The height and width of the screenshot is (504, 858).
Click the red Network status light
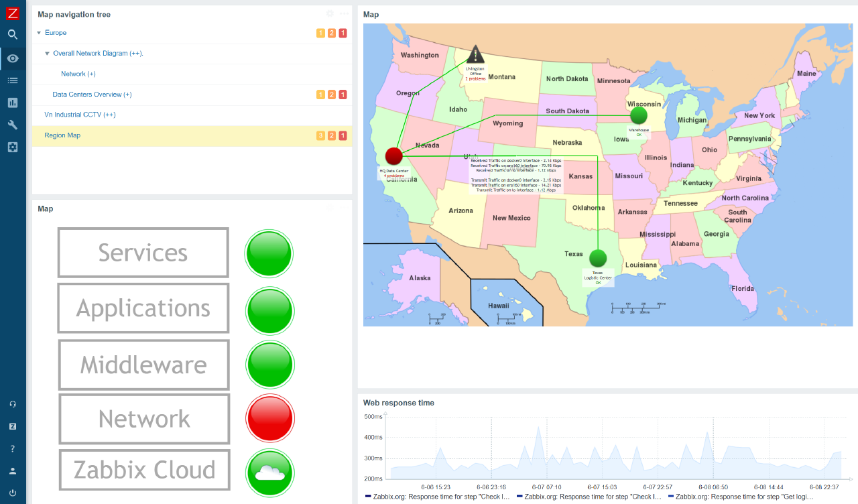click(269, 418)
